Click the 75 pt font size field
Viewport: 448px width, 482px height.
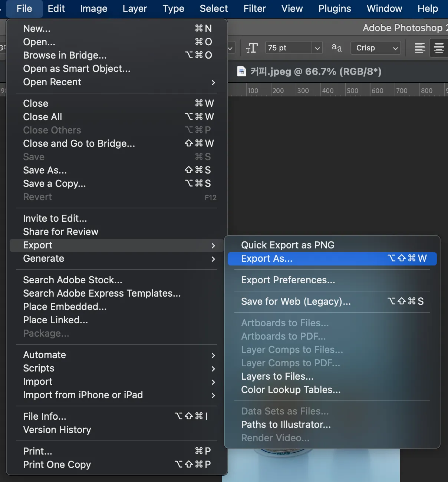pyautogui.click(x=289, y=48)
